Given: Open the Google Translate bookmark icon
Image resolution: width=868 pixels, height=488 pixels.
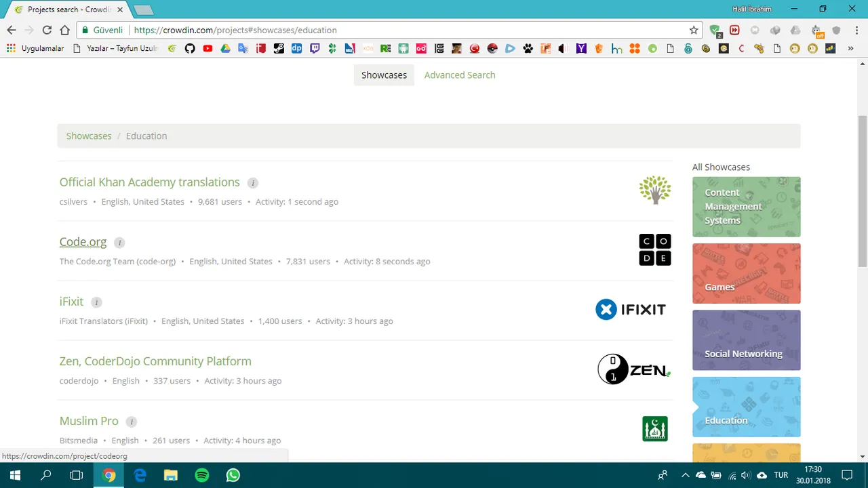Looking at the screenshot, I should (243, 49).
